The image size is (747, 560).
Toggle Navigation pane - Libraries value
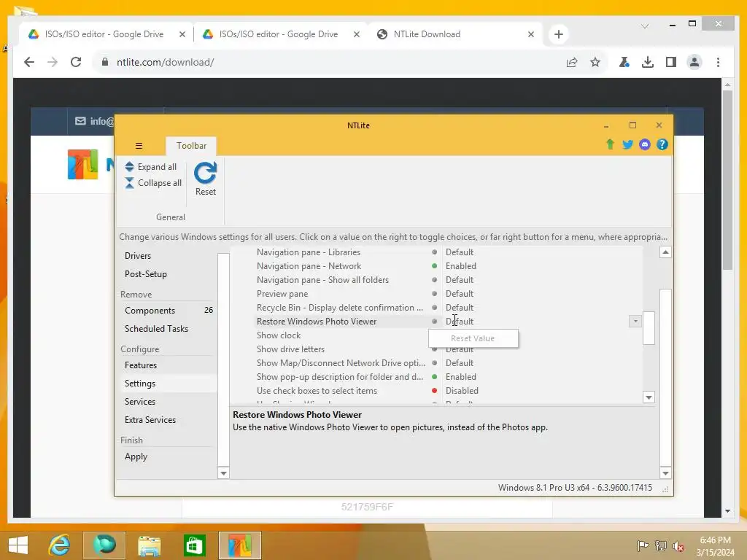tap(460, 252)
